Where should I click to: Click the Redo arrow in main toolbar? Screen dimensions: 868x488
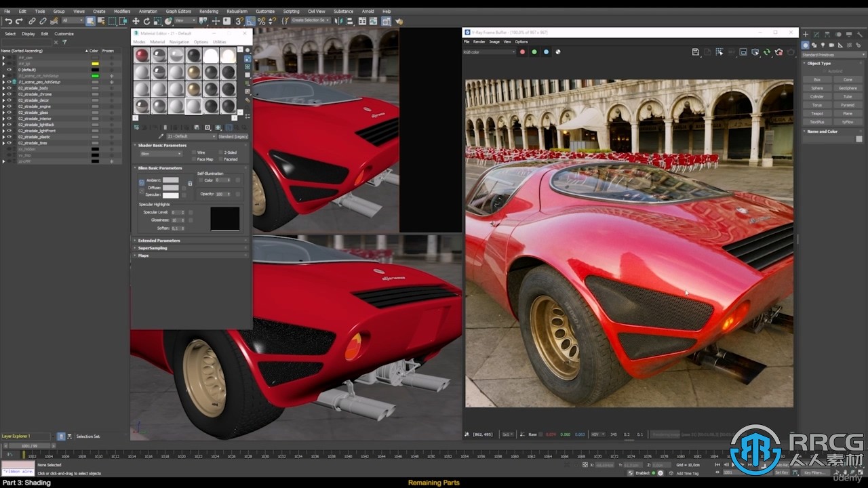[19, 21]
